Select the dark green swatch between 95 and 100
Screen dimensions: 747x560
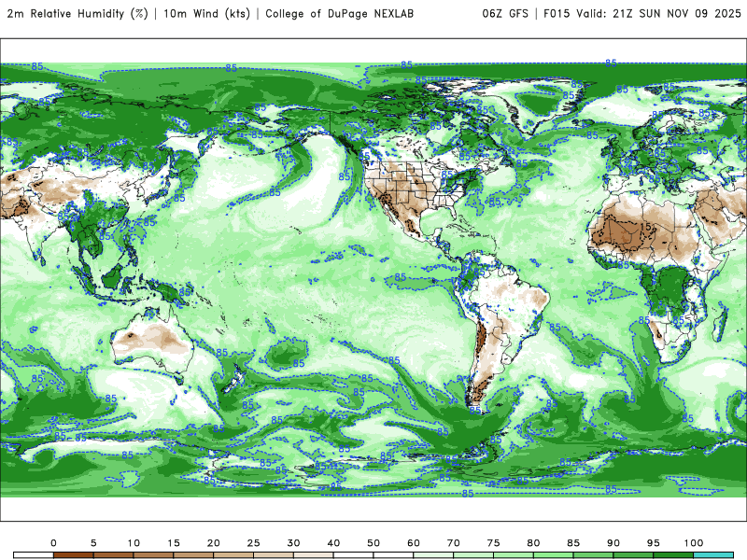pos(673,555)
